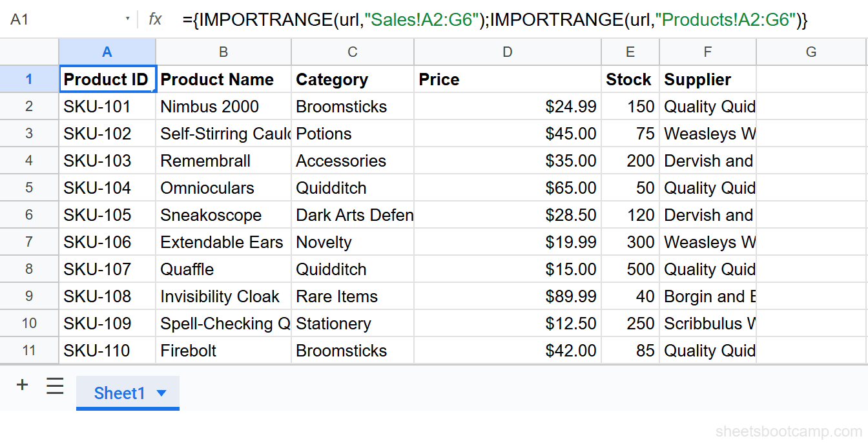This screenshot has height=443, width=868.
Task: Select column A header
Action: point(107,52)
